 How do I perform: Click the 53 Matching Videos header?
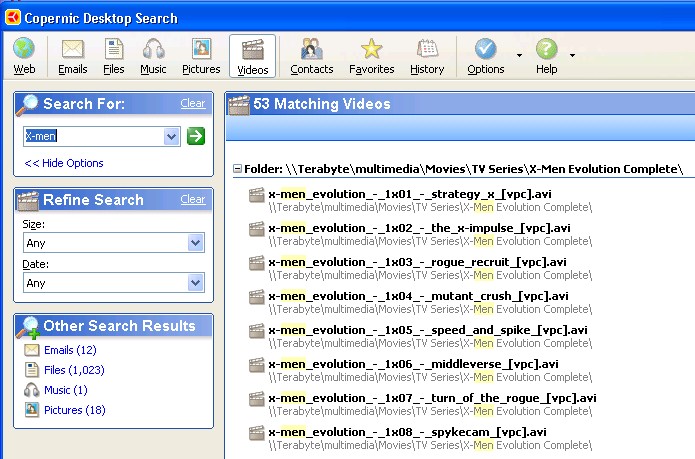click(322, 104)
